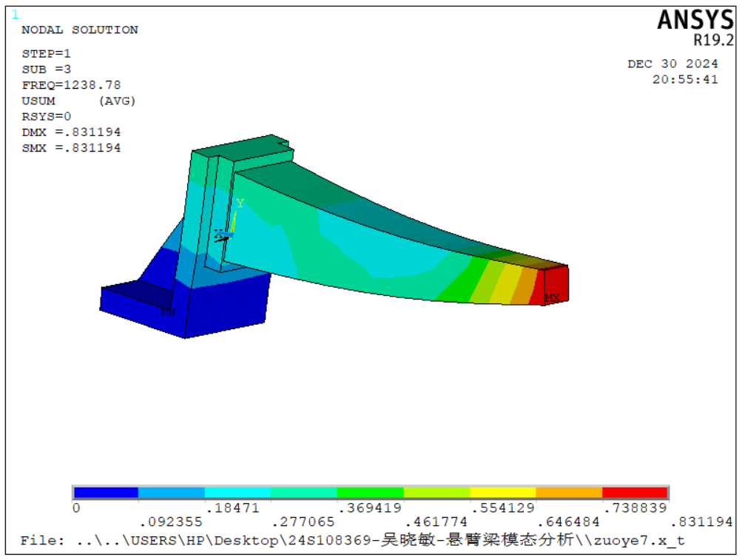Click the USUM label
This screenshot has height=560, width=742.
(38, 101)
